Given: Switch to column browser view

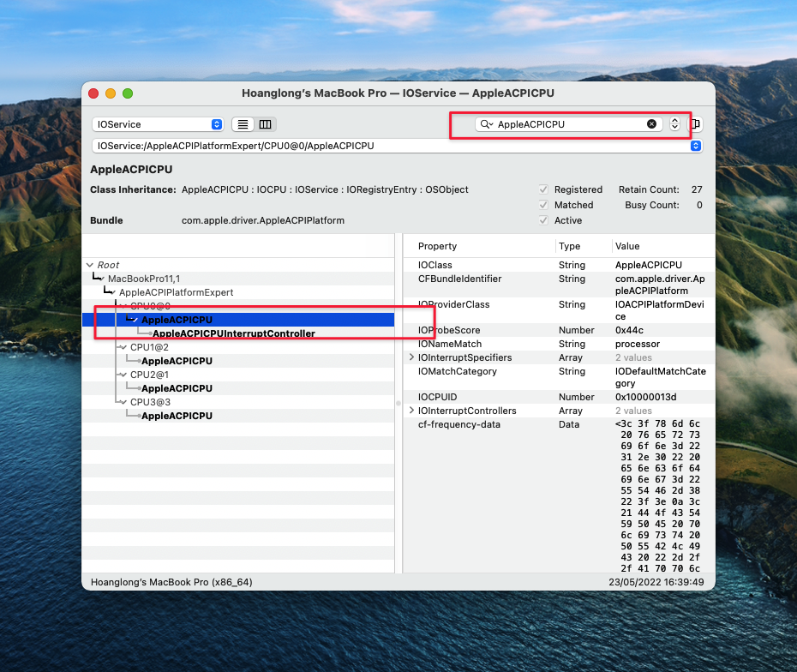Looking at the screenshot, I should point(266,124).
